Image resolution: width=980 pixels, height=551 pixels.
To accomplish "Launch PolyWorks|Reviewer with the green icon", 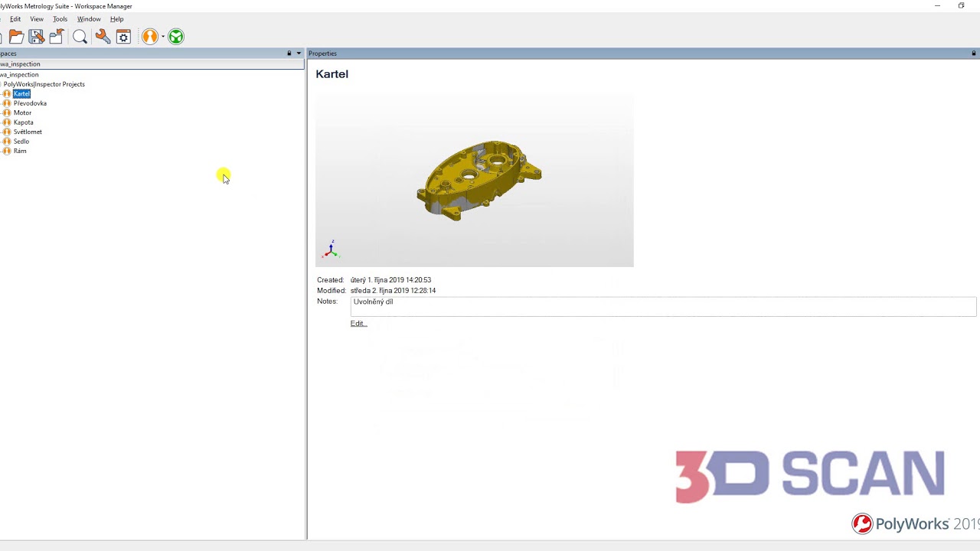I will point(175,36).
